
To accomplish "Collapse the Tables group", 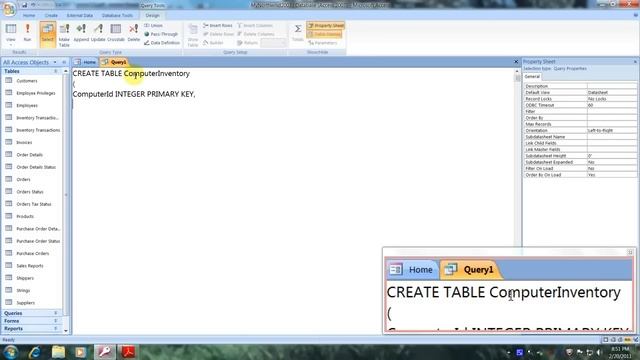I will [x=56, y=71].
